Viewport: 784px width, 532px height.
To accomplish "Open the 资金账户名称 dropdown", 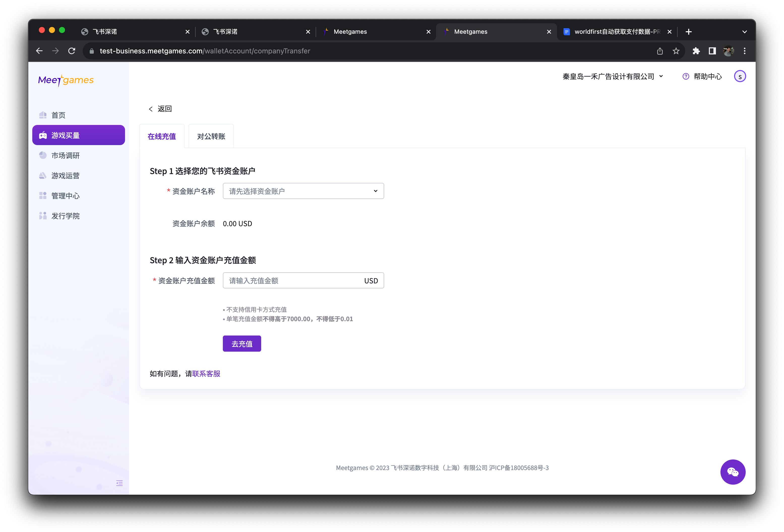I will (x=303, y=191).
